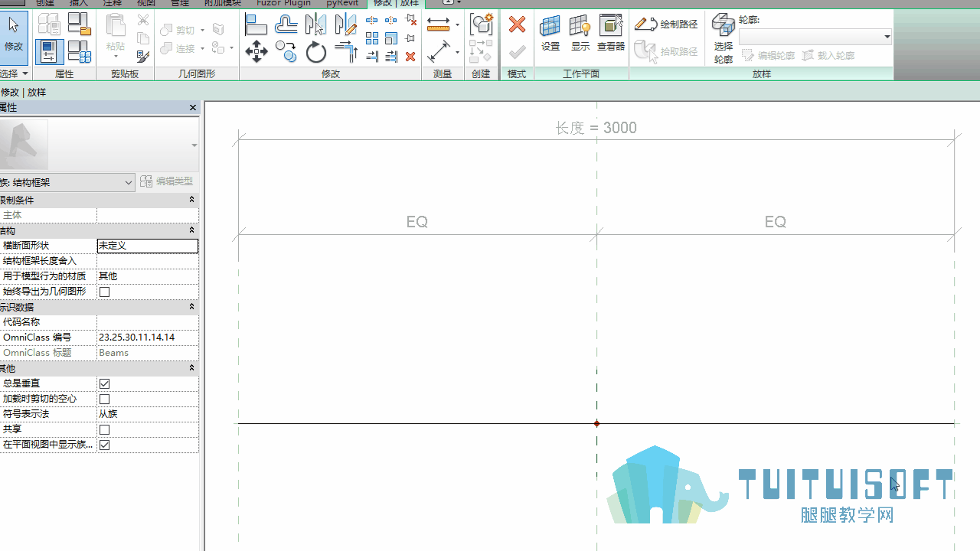Select the Array tool icon
This screenshot has height=551, width=980.
pos(372,37)
